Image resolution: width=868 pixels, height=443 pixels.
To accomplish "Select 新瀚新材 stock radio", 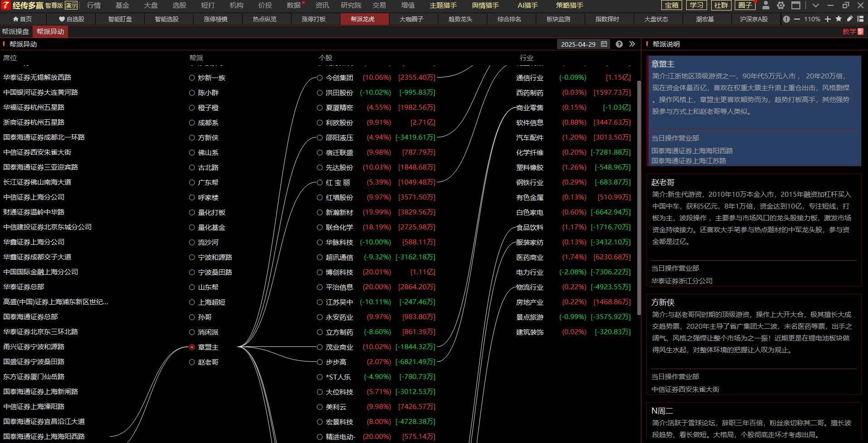I will (320, 212).
